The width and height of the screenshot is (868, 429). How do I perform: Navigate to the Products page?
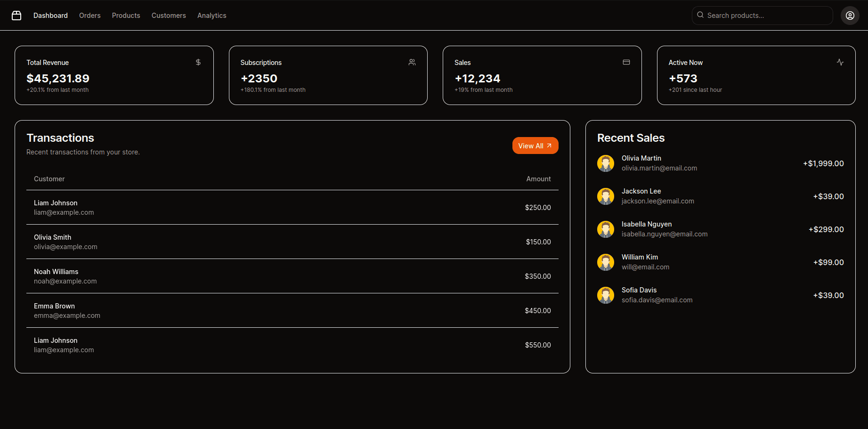click(126, 15)
